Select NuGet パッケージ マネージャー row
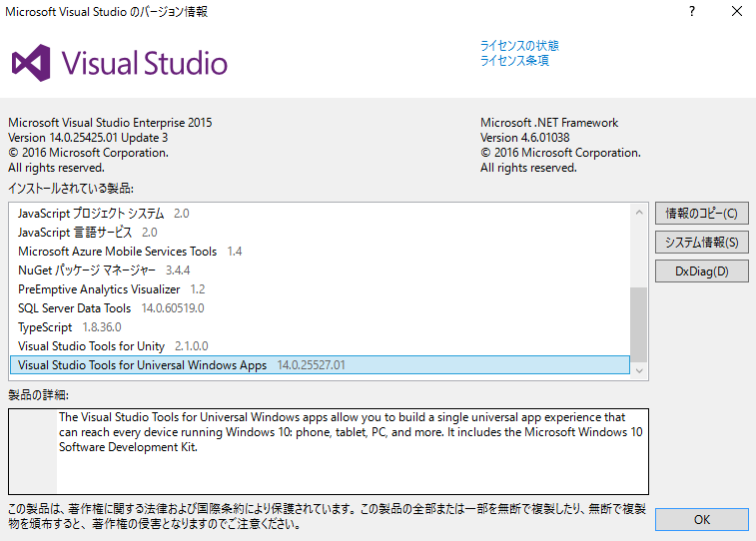 tap(320, 270)
